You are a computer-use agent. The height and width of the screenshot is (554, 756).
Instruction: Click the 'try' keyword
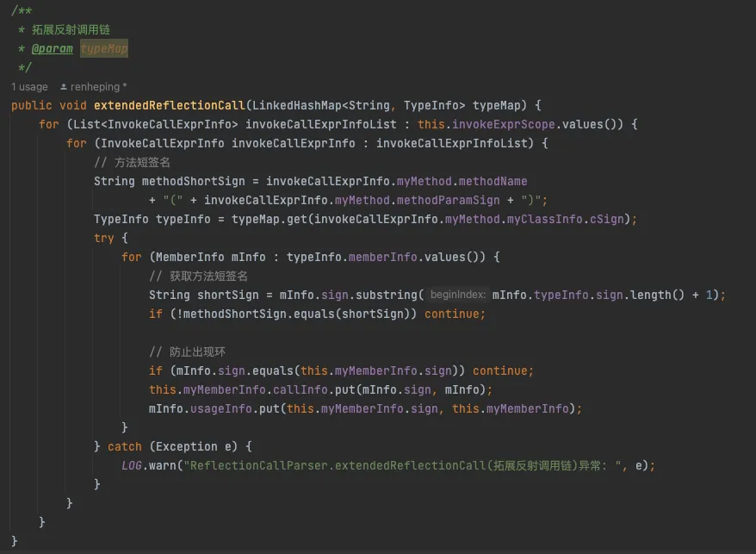(x=103, y=239)
